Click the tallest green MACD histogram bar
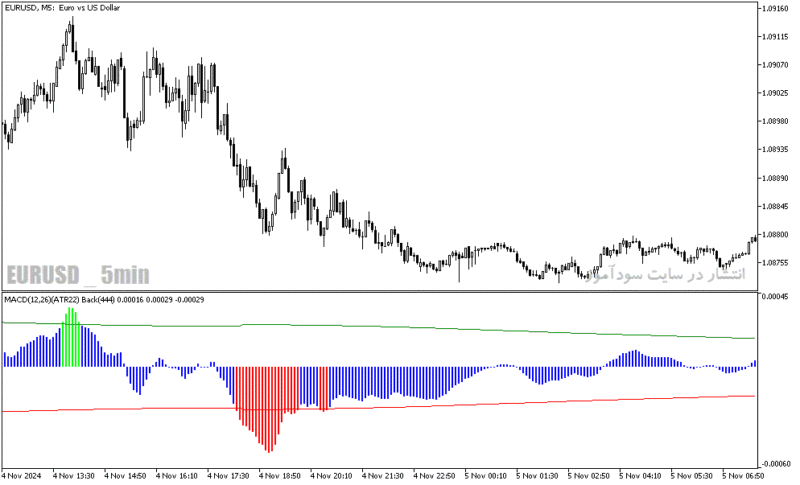The image size is (800, 485). pyautogui.click(x=71, y=337)
